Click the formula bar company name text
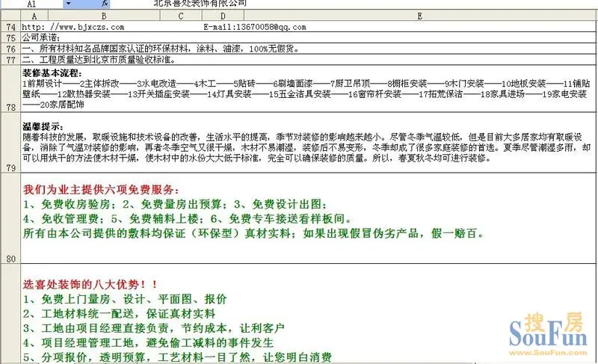Image resolution: width=598 pixels, height=364 pixels. [200, 4]
